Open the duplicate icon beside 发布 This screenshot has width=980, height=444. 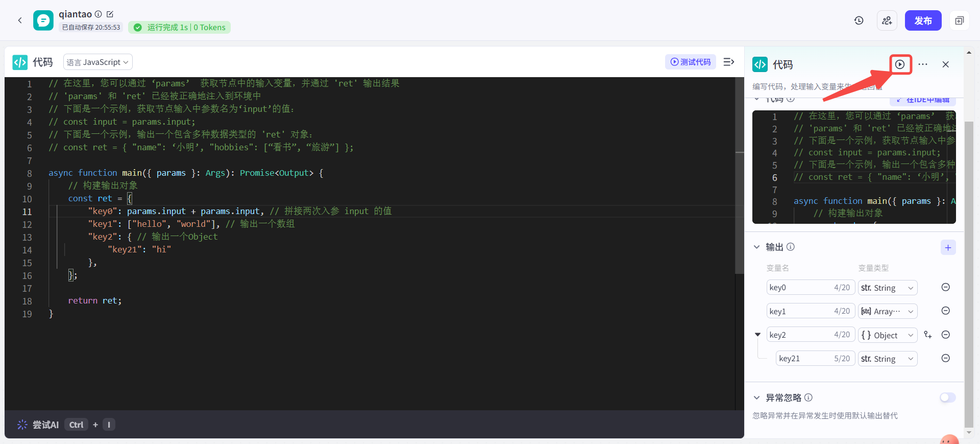click(x=960, y=20)
